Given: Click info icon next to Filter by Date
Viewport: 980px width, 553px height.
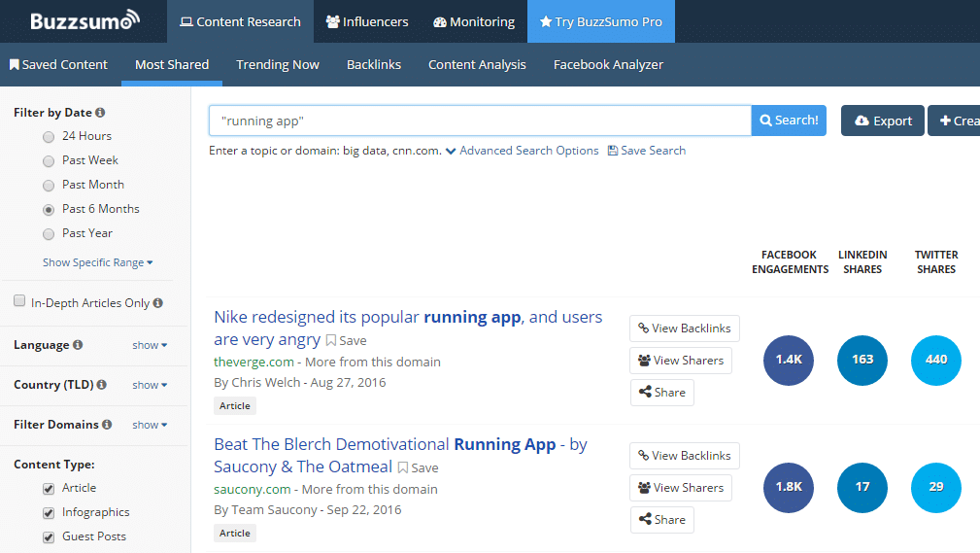Looking at the screenshot, I should tap(100, 113).
